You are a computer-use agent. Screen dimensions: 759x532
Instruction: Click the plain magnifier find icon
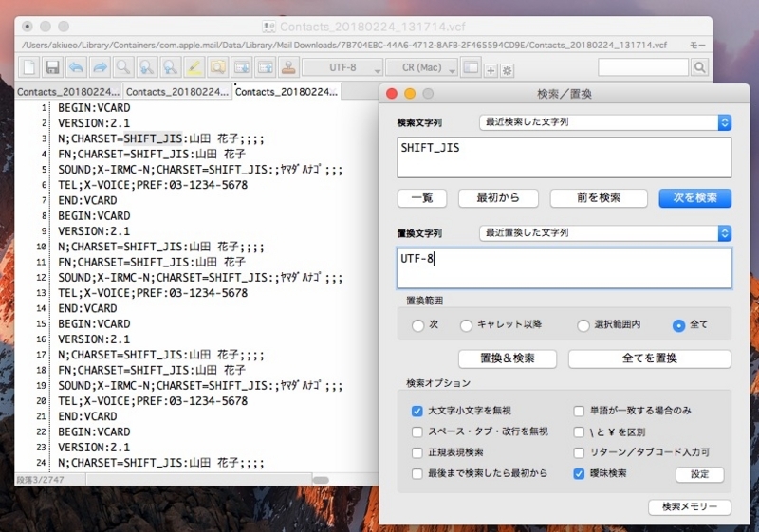pyautogui.click(x=123, y=67)
